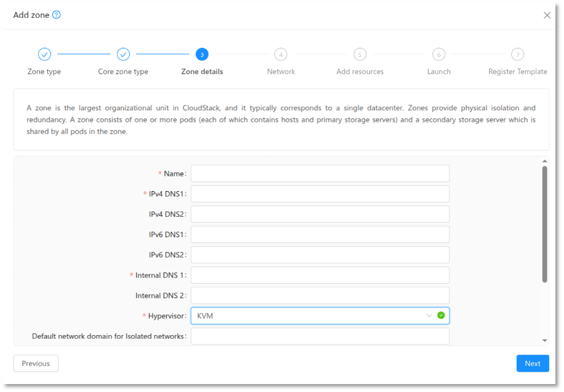Click the Add resources step circle
Image resolution: width=564 pixels, height=392 pixels.
pyautogui.click(x=360, y=54)
